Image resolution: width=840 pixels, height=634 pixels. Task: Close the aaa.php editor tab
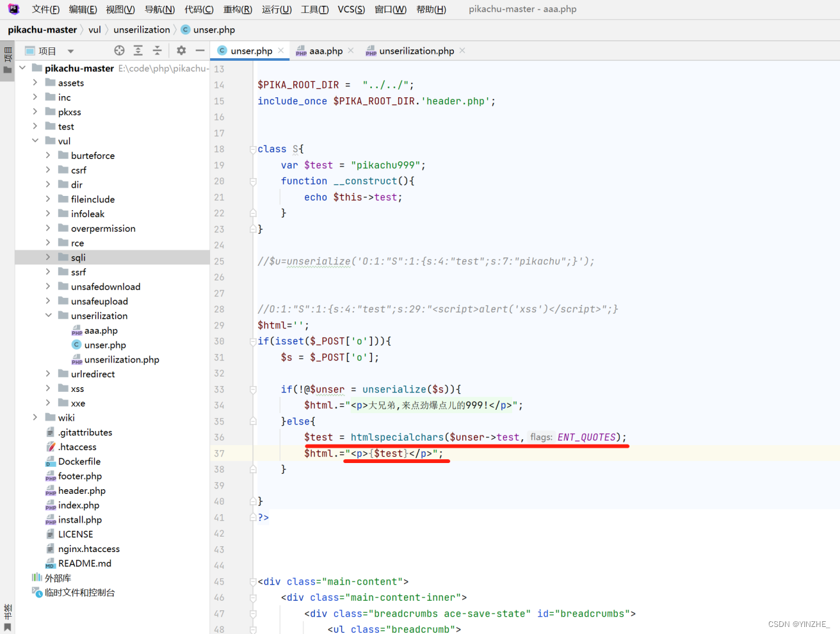[351, 51]
